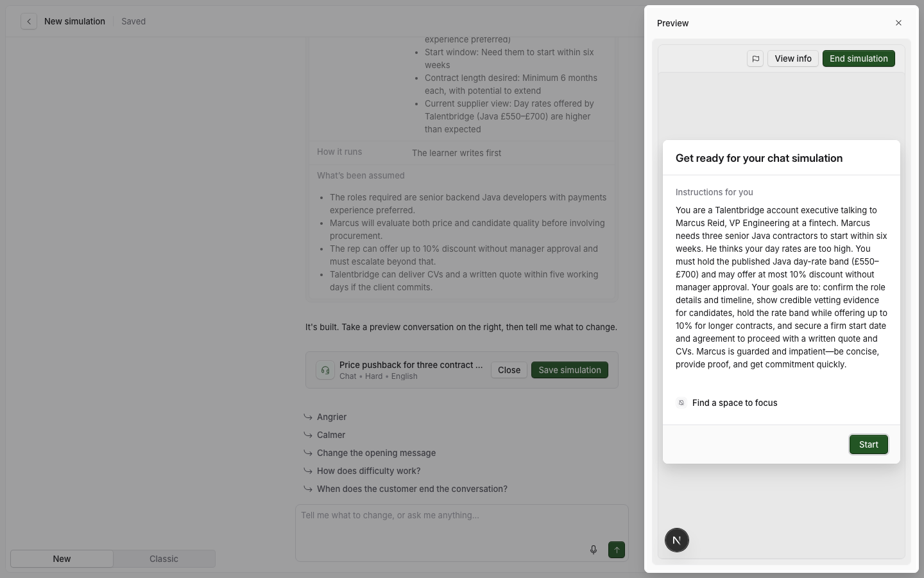Click The learner writes first value
924x578 pixels.
[456, 153]
